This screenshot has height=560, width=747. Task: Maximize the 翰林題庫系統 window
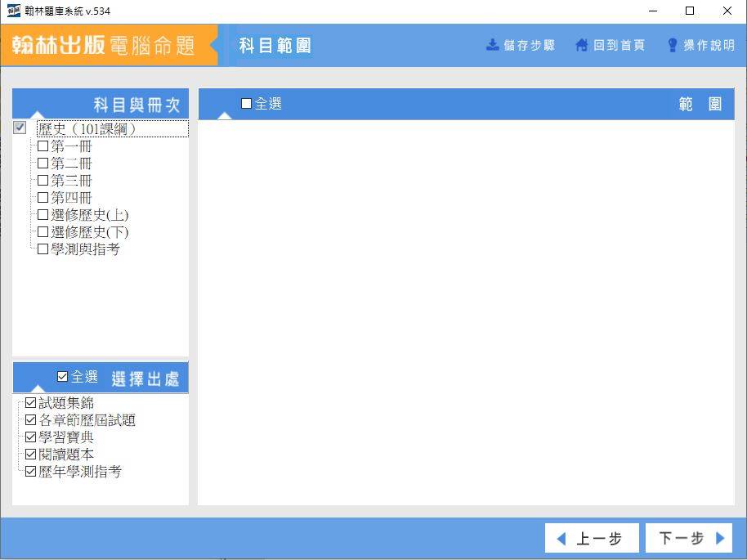(689, 11)
